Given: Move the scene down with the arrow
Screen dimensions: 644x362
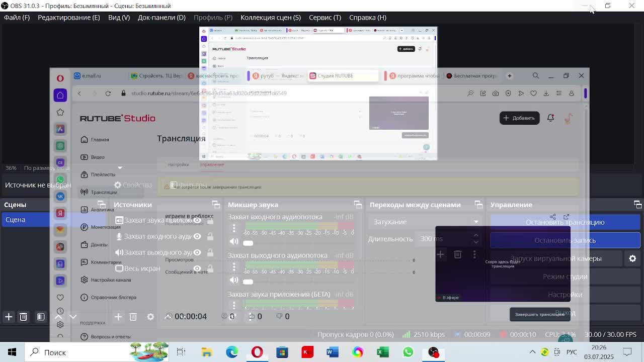Looking at the screenshot, I should [x=73, y=317].
